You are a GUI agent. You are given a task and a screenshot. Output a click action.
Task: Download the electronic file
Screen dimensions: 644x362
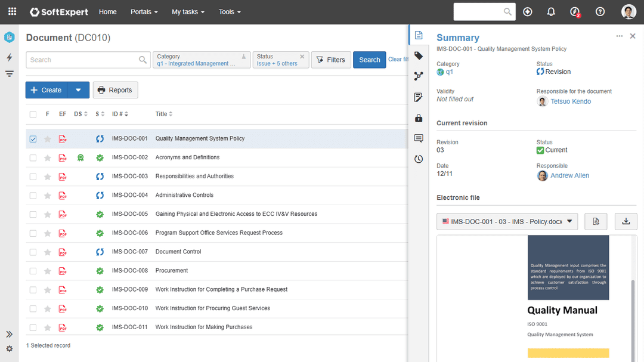(626, 221)
